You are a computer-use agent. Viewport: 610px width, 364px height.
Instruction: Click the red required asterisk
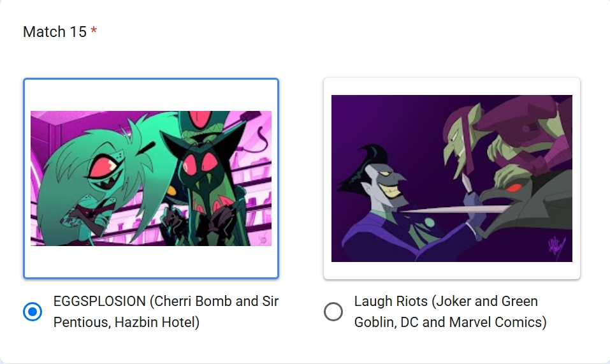(94, 32)
